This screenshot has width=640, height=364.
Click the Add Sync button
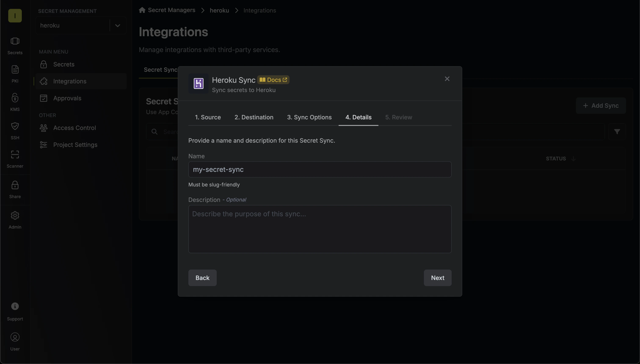pos(601,106)
